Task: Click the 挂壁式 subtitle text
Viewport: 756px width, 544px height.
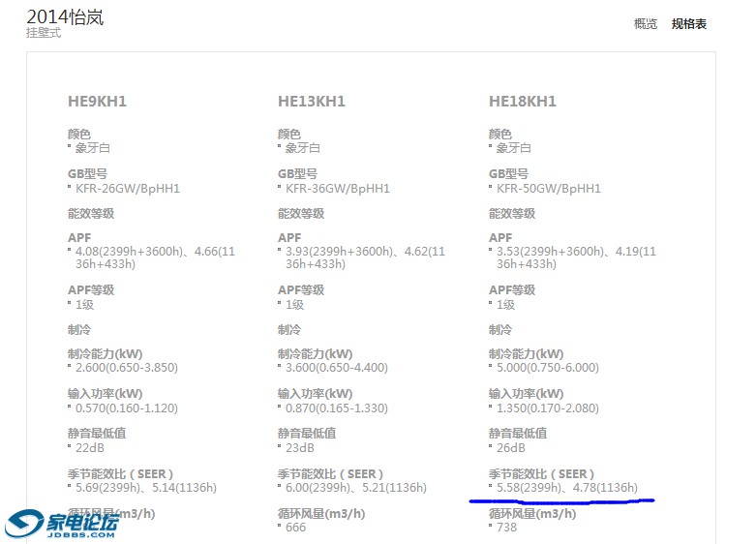Action: click(44, 33)
